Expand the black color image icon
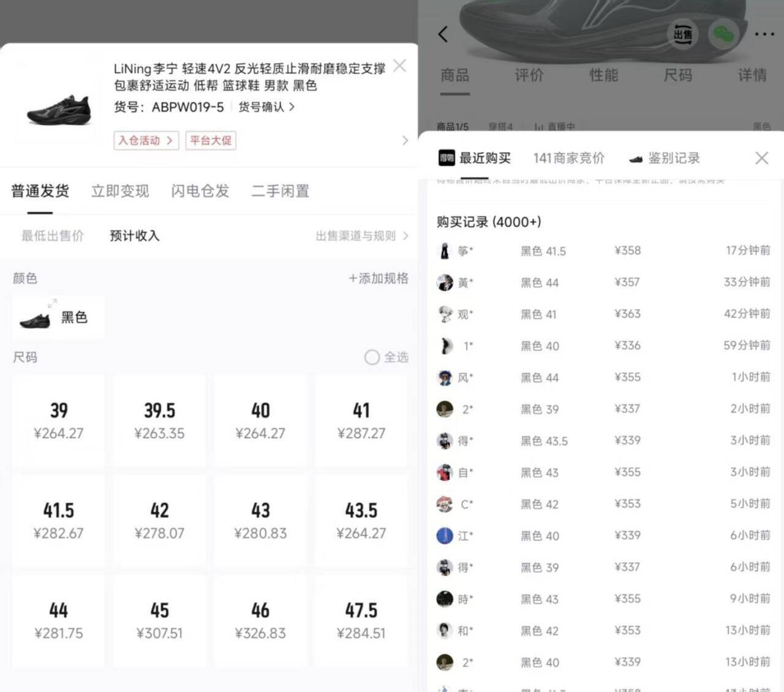Image resolution: width=784 pixels, height=692 pixels. 52,303
